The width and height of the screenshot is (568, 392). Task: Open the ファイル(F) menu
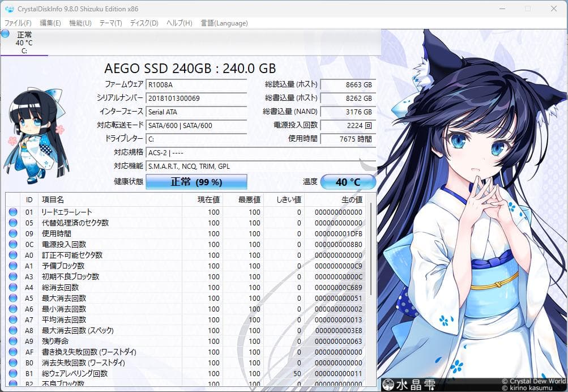(x=17, y=23)
